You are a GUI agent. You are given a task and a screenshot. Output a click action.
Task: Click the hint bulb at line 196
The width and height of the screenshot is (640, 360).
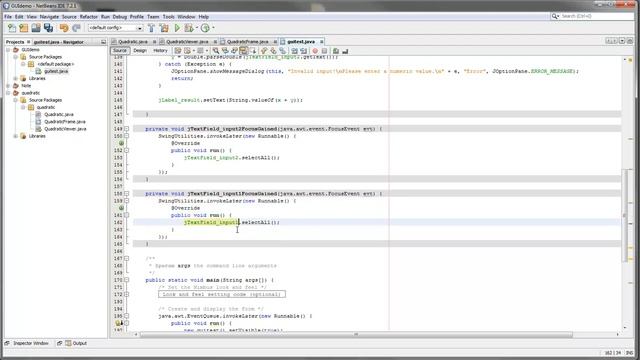click(x=118, y=323)
